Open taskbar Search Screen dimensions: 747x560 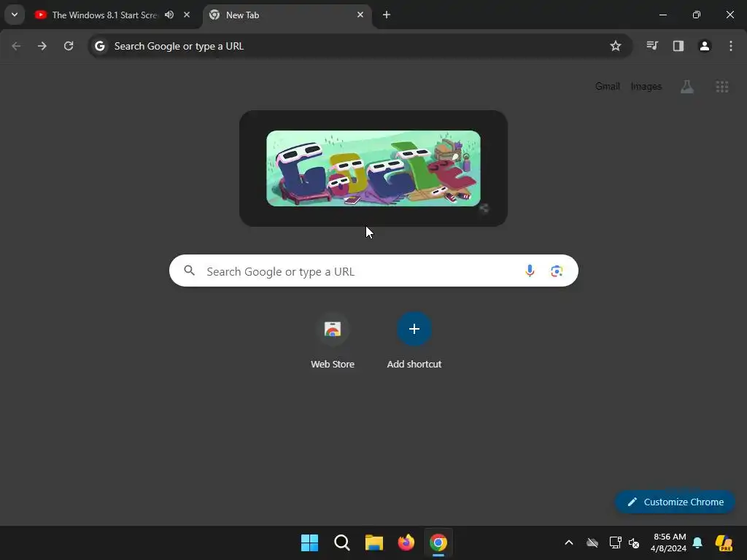click(342, 542)
